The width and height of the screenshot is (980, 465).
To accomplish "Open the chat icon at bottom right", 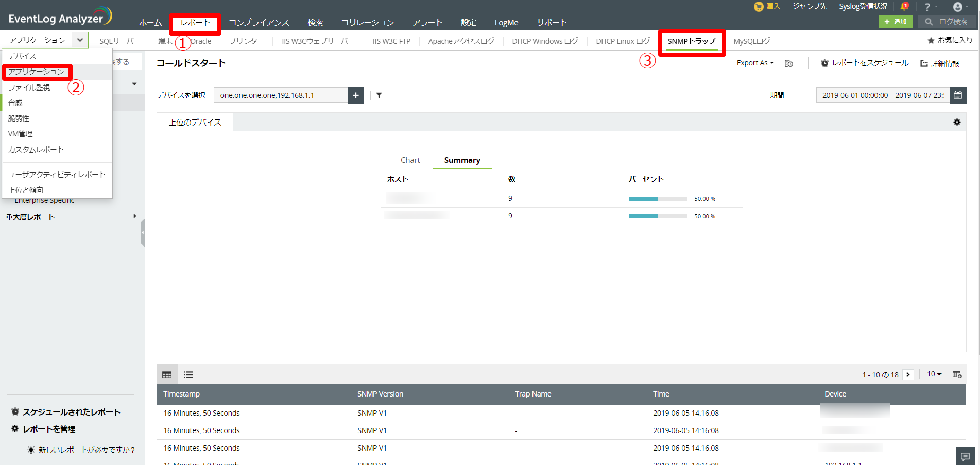I will pos(965,456).
